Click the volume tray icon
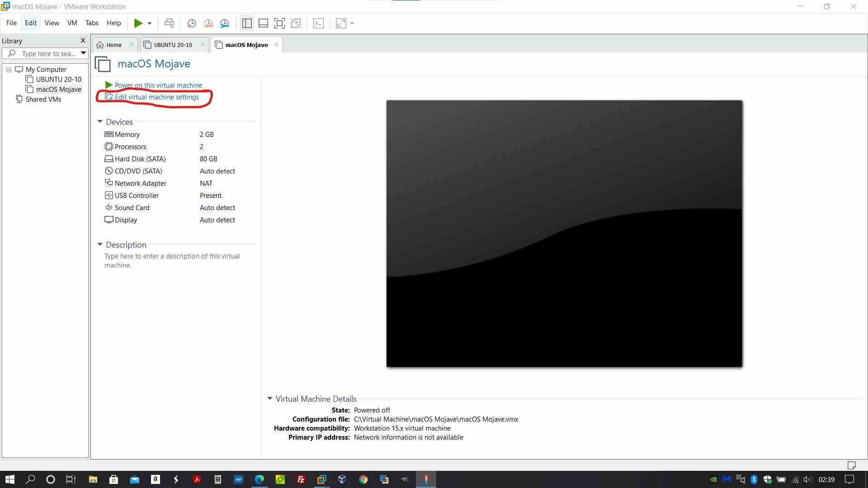Viewport: 868px width, 488px height. tap(808, 479)
